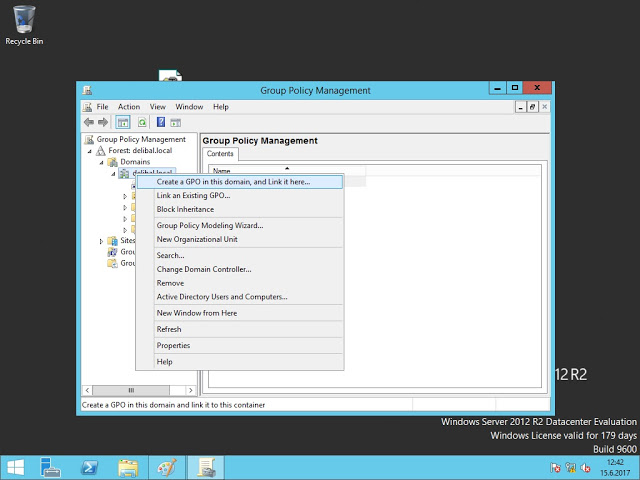Click the Windows Start button
This screenshot has height=480, width=640.
tap(15, 467)
